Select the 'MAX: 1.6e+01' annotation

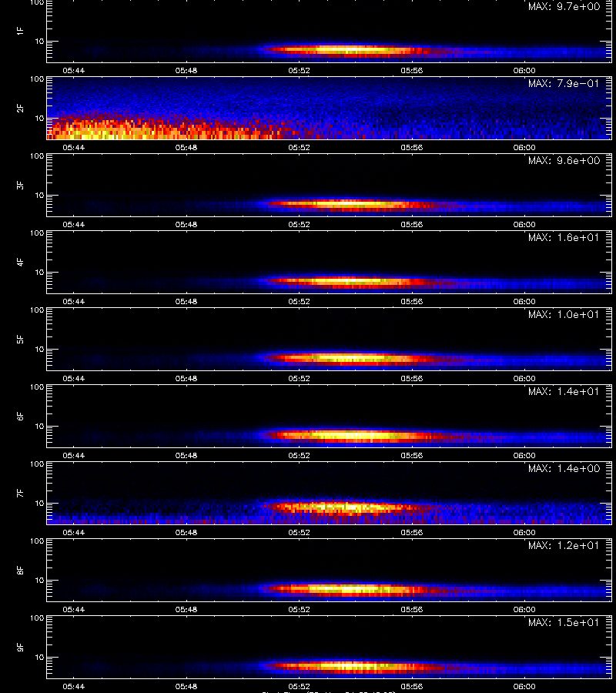tap(564, 237)
